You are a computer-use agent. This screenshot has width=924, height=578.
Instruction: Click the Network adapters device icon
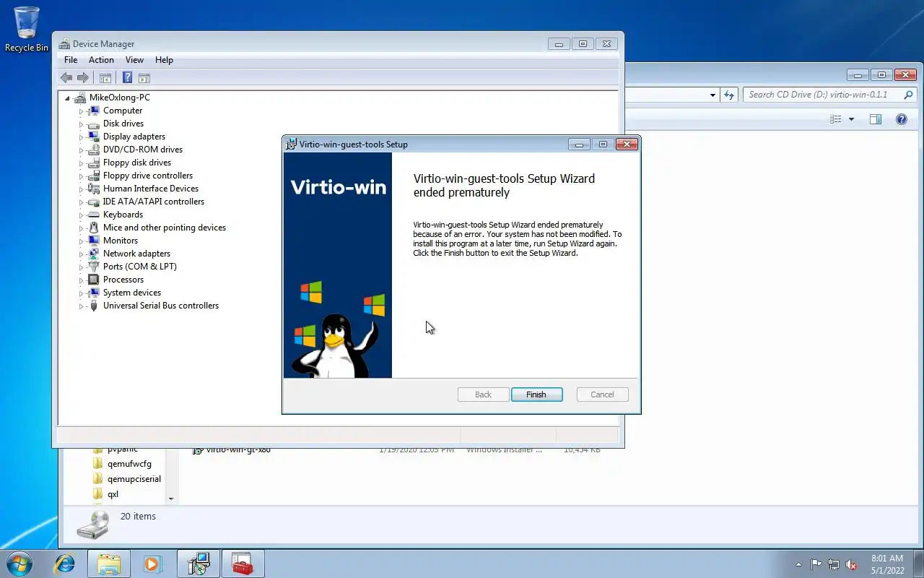pyautogui.click(x=93, y=254)
